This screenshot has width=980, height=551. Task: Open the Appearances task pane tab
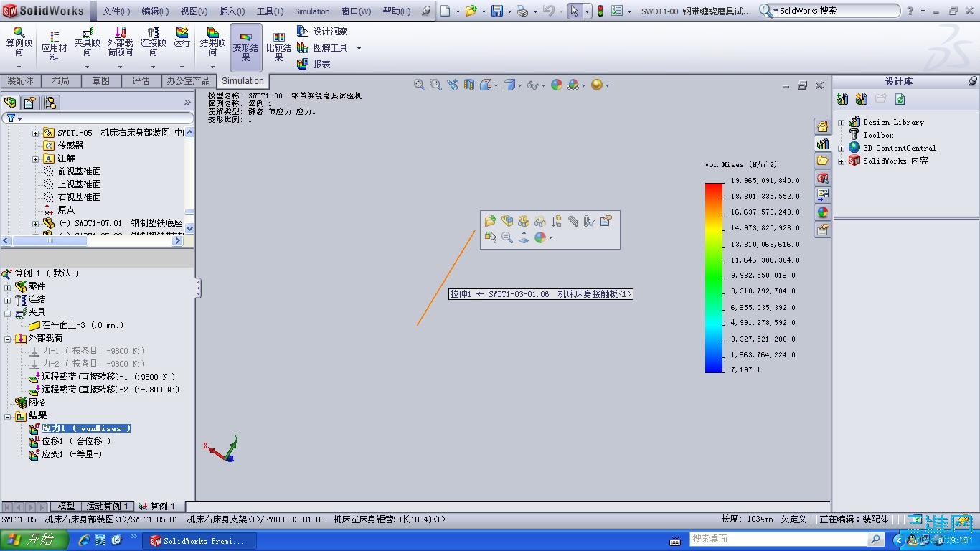tap(822, 212)
